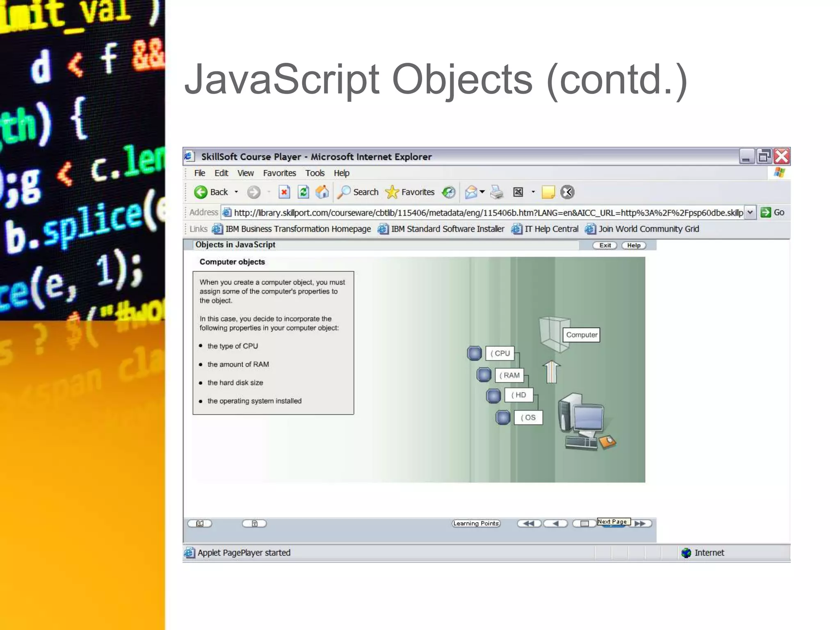Stop page loading with red X icon
The image size is (840, 630).
[284, 192]
